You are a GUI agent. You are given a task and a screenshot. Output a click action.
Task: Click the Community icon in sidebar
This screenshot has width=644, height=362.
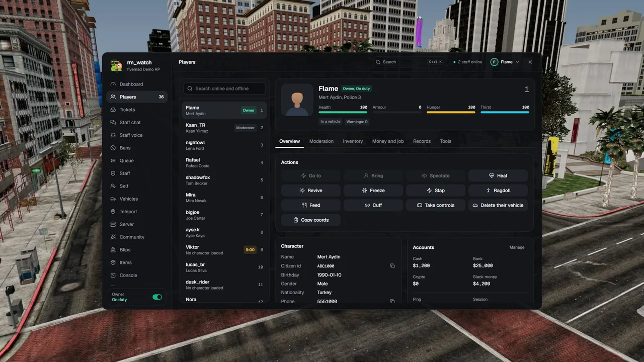(113, 237)
